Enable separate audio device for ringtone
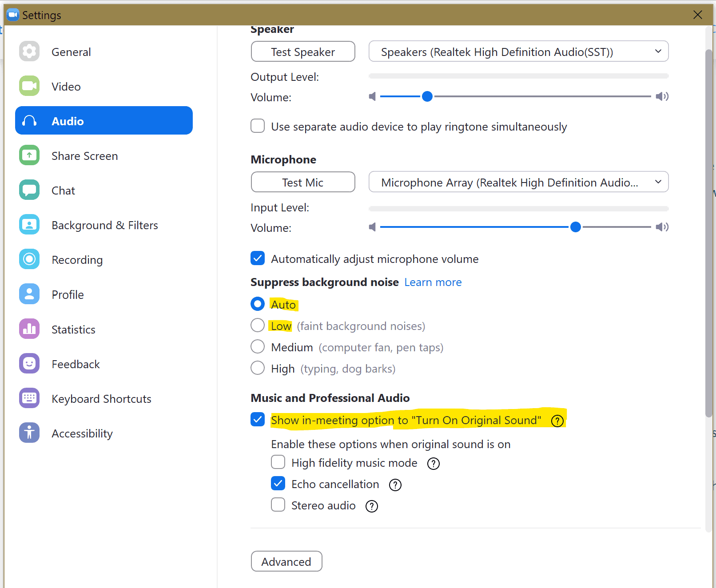This screenshot has height=588, width=716. pyautogui.click(x=258, y=126)
